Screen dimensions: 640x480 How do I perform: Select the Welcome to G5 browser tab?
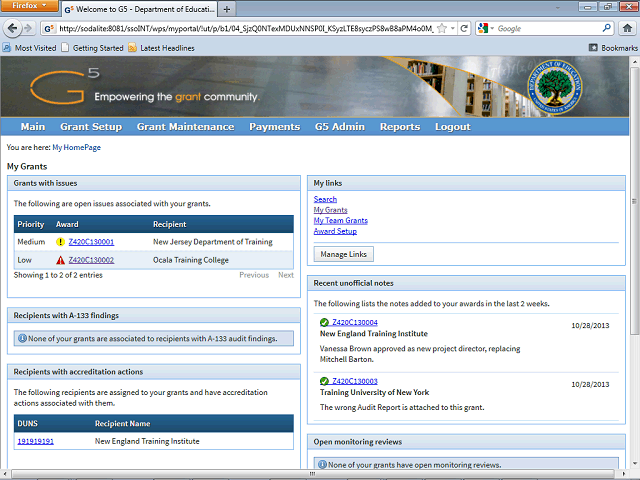click(139, 9)
